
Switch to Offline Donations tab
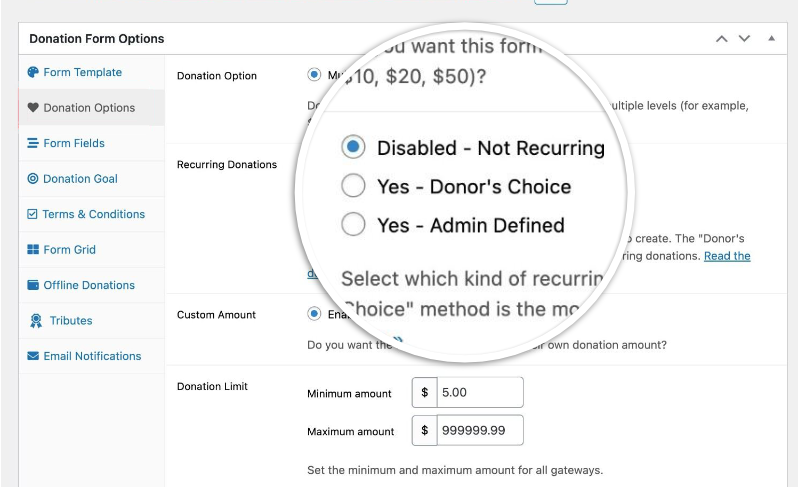92,285
